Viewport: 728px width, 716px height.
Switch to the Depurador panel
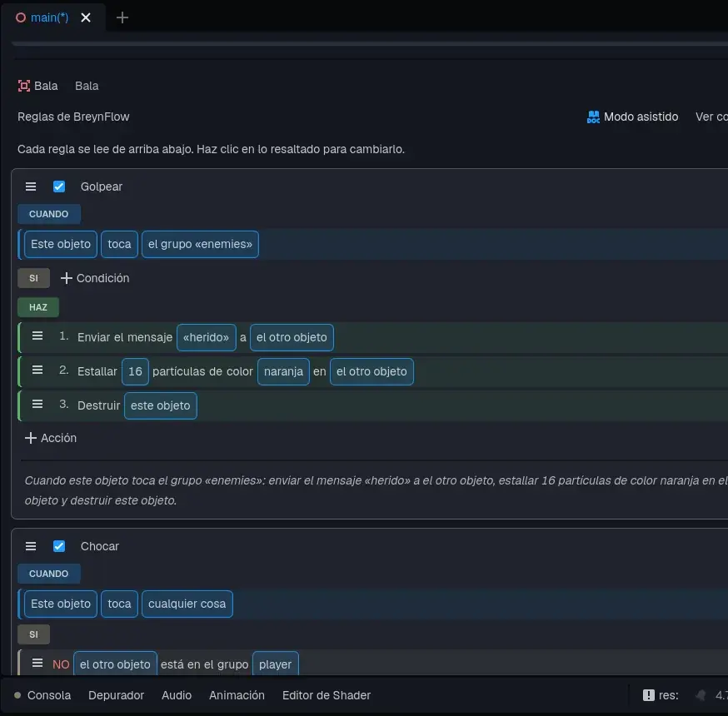(116, 695)
